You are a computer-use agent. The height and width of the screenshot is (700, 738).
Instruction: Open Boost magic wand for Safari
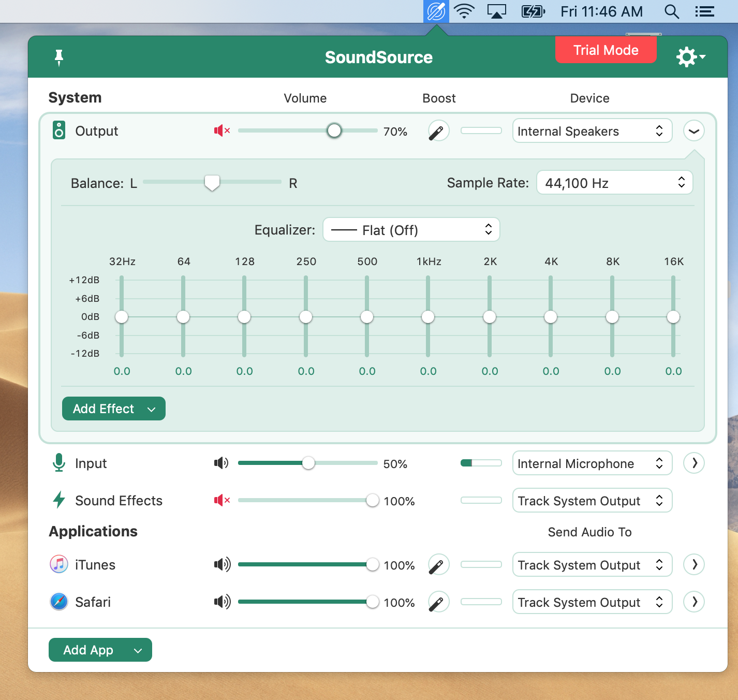coord(438,602)
